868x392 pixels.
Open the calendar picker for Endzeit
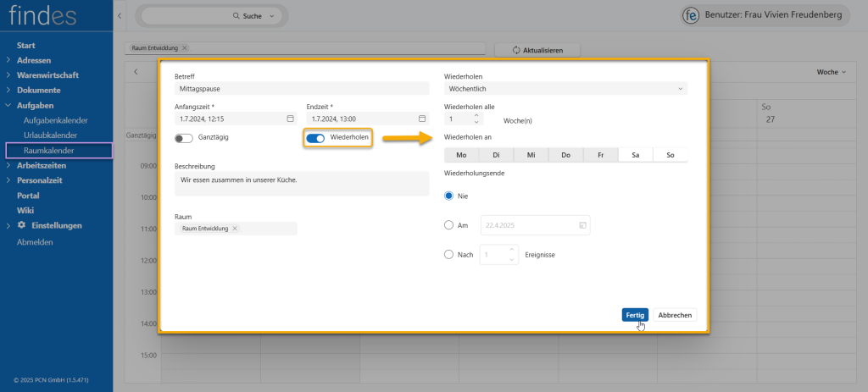point(421,119)
